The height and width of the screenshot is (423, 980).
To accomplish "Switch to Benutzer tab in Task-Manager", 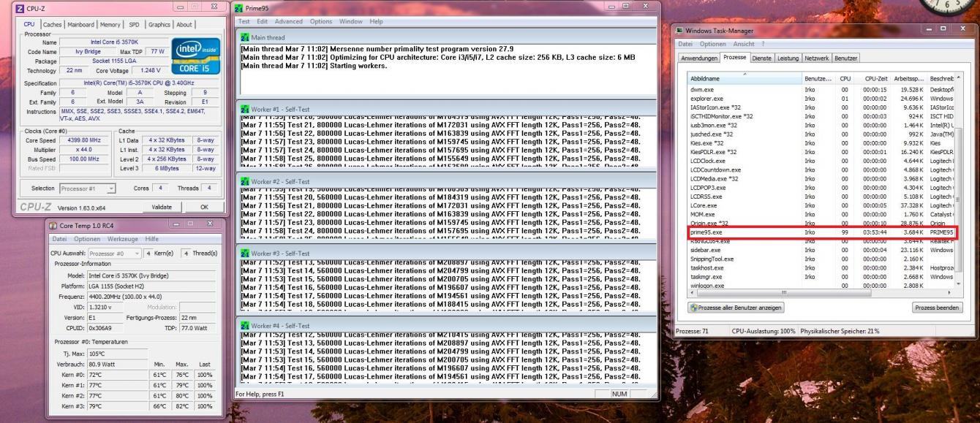I will click(x=846, y=58).
